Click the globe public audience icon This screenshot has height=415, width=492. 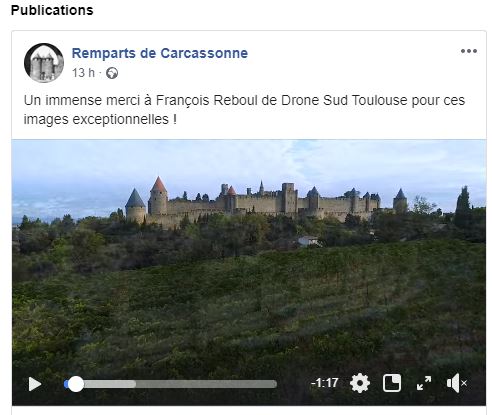[x=112, y=73]
